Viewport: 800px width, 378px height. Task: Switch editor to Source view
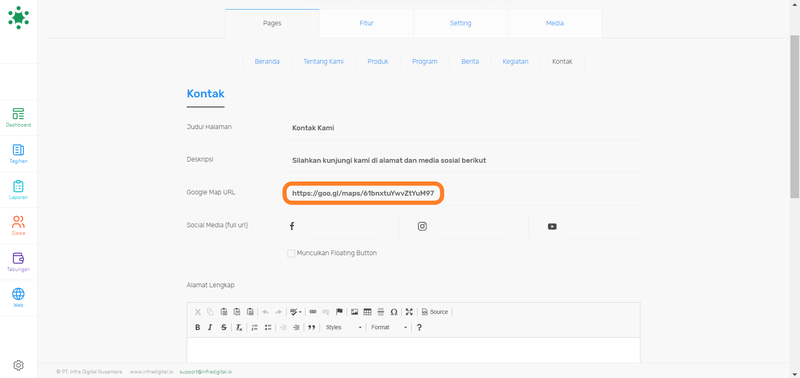click(x=435, y=312)
